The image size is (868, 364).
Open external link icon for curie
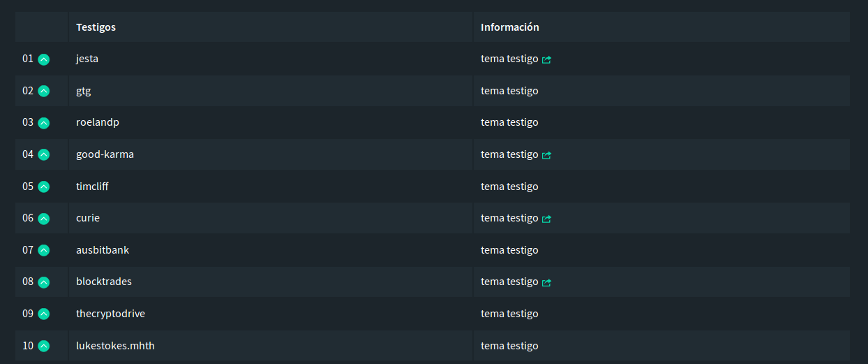tap(546, 219)
